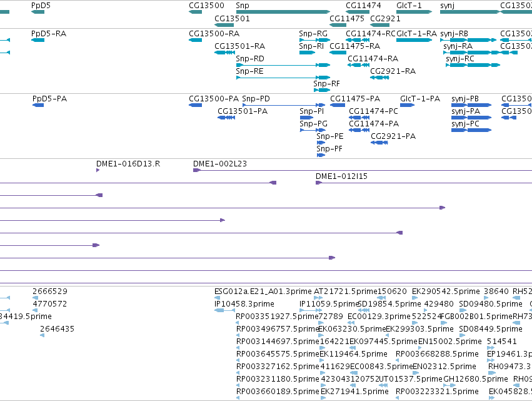Click EST RP003144697.5prime

[x=278, y=342]
